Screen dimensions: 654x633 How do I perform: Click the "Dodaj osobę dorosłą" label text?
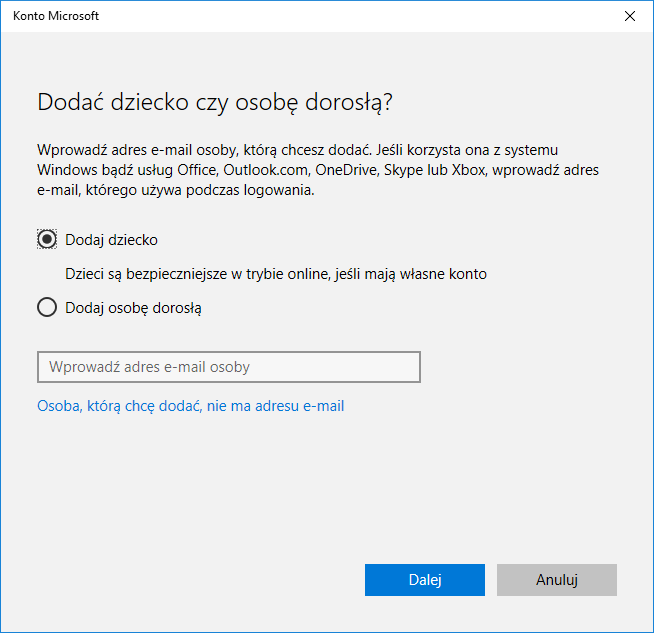pos(133,308)
